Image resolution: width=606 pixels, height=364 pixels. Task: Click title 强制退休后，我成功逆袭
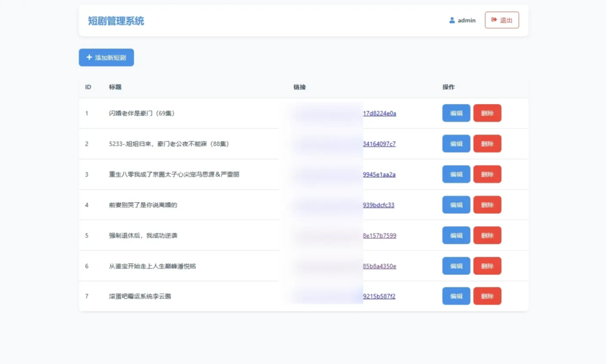(x=143, y=236)
